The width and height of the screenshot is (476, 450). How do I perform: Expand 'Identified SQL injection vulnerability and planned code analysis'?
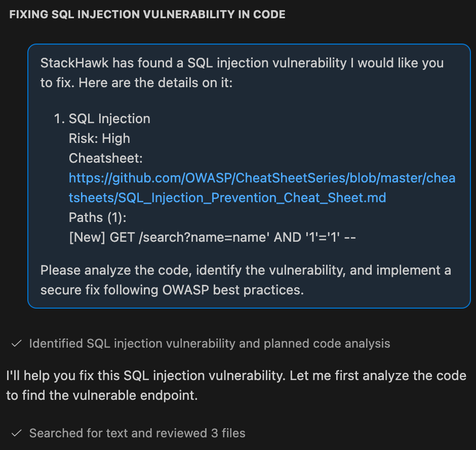[210, 343]
